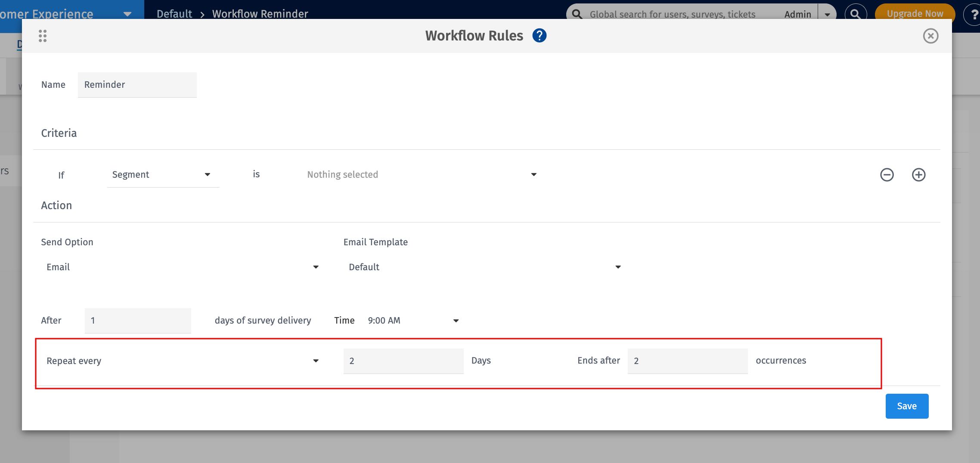Edit the Name field containing Reminder
980x463 pixels.
click(137, 84)
